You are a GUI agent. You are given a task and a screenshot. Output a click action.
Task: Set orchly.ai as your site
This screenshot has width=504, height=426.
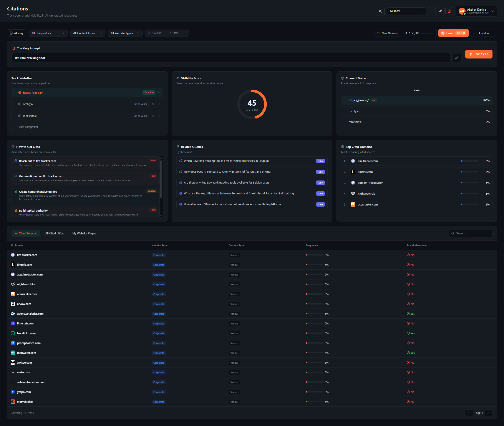[140, 104]
